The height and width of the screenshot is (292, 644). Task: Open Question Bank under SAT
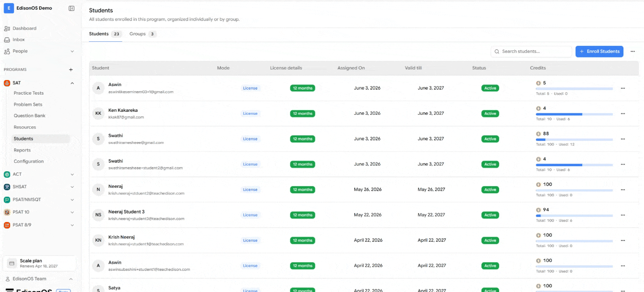click(29, 116)
